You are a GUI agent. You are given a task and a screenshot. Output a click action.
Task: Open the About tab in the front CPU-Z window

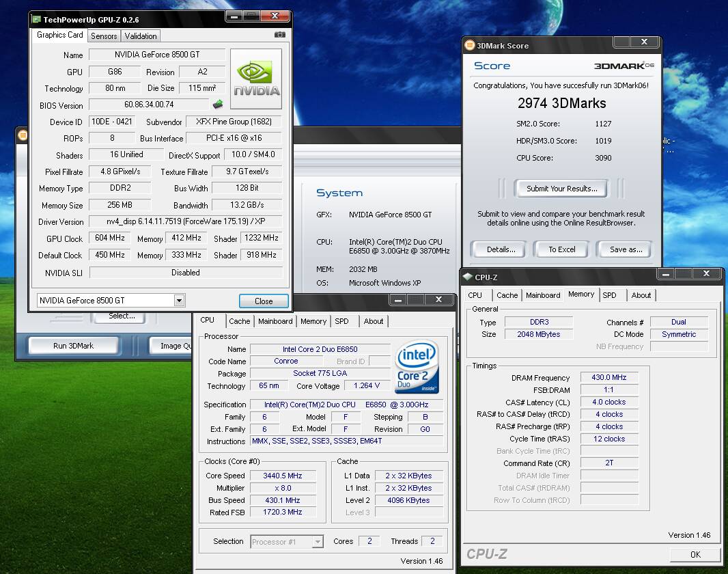click(x=374, y=321)
